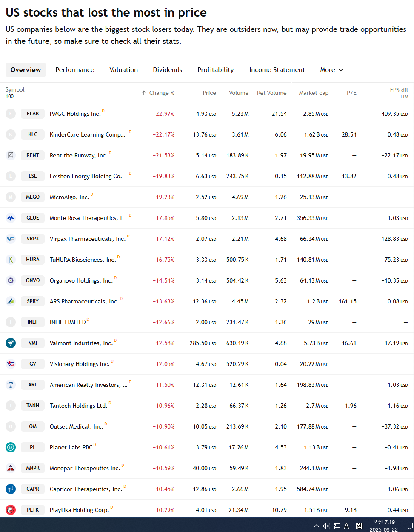The height and width of the screenshot is (532, 414).
Task: Open the KinderCare Learning company link
Action: click(x=87, y=134)
